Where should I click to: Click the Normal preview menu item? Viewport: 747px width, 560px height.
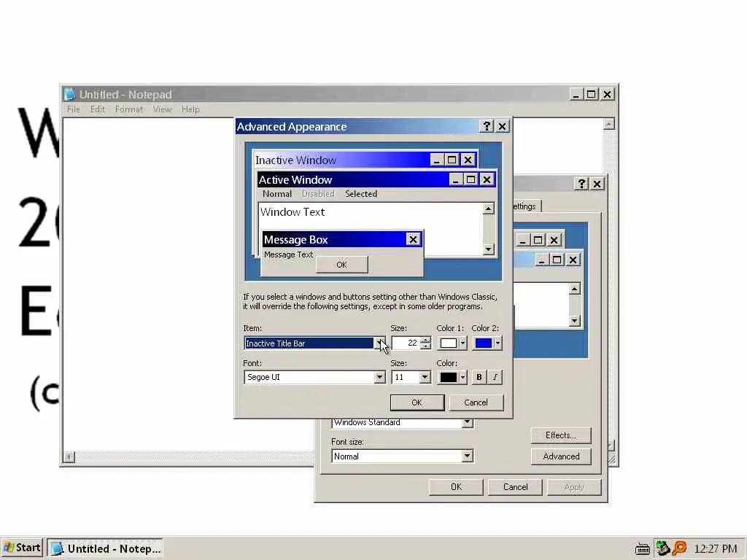pyautogui.click(x=276, y=194)
